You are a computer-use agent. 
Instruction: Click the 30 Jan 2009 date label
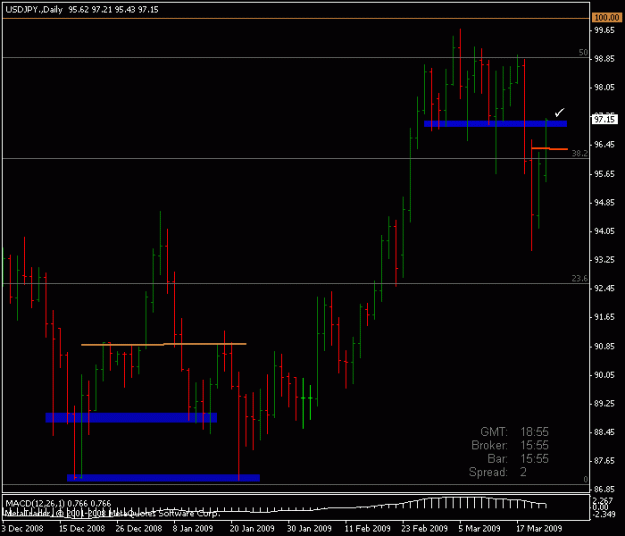click(309, 528)
